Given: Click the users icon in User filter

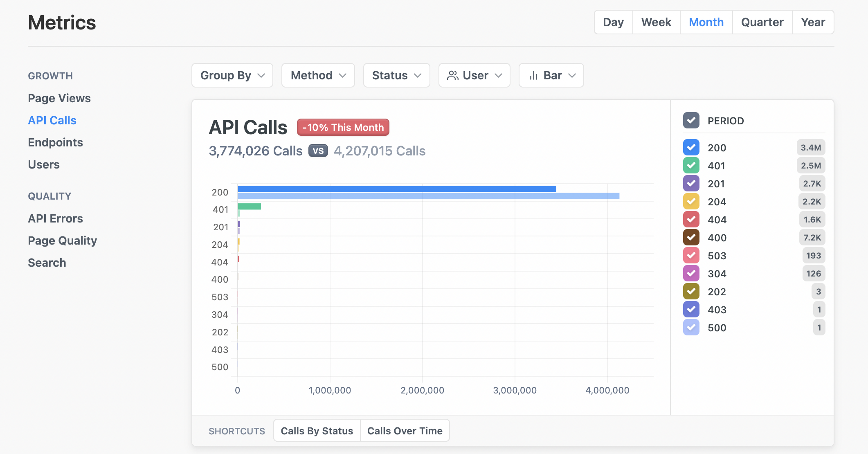Looking at the screenshot, I should click(452, 76).
